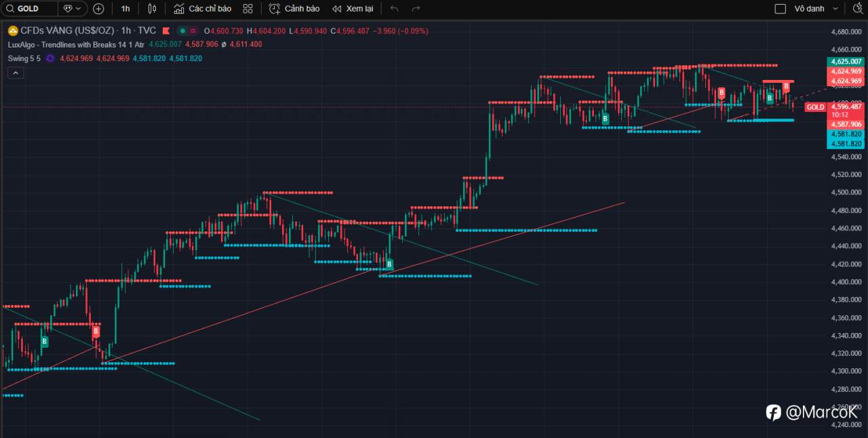Start bar replay with Xem lại
This screenshot has width=868, height=438.
pyautogui.click(x=353, y=9)
